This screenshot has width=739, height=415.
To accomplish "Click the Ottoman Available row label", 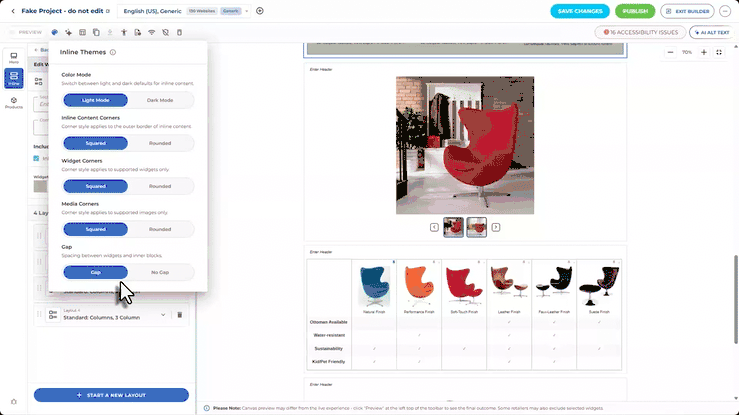I will tap(328, 322).
